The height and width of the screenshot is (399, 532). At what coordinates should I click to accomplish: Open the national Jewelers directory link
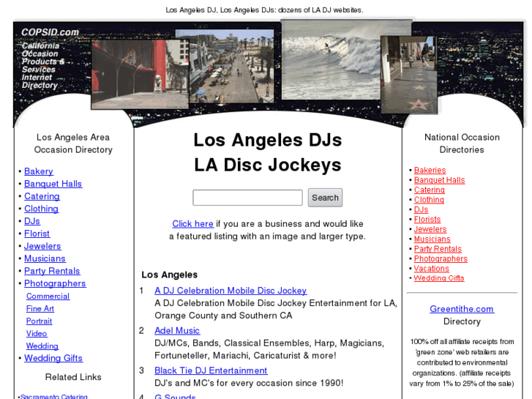click(x=430, y=229)
